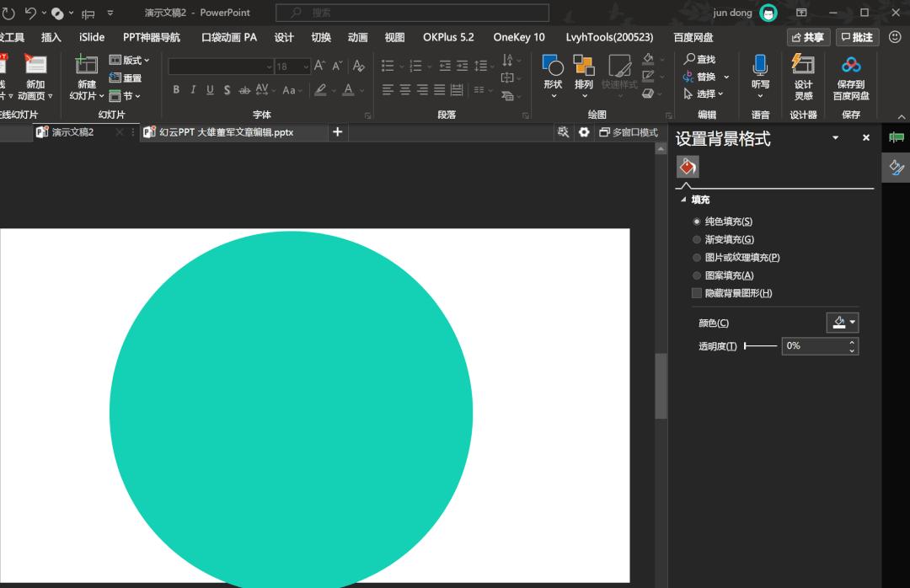Screen dimensions: 910x588
Task: Set transparency slider to a new value
Action: 763,345
